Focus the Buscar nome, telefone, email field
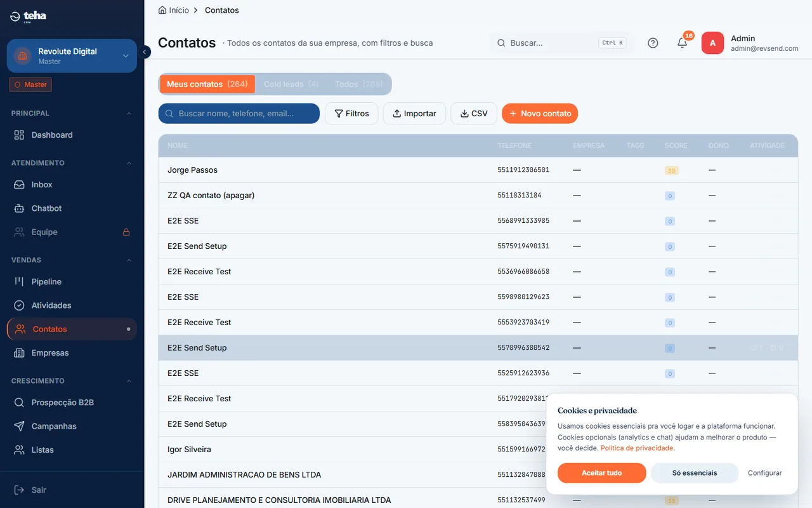 pyautogui.click(x=239, y=114)
